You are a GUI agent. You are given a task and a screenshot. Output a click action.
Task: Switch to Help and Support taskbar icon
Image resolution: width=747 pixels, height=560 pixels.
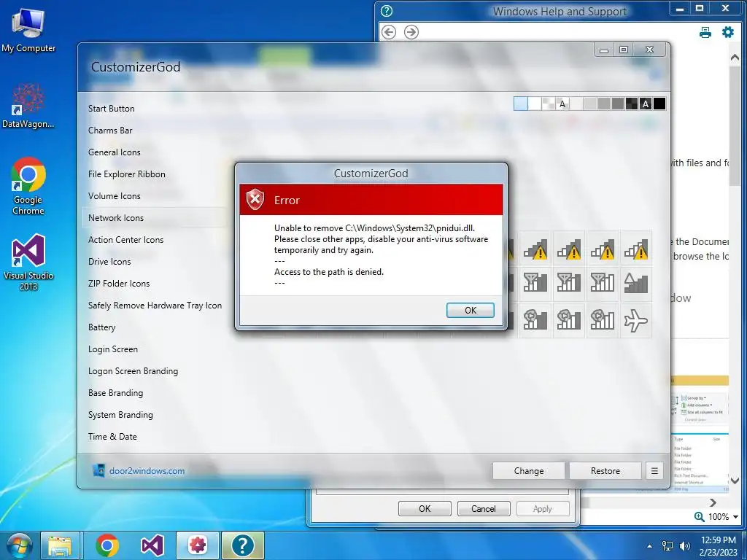click(x=242, y=545)
